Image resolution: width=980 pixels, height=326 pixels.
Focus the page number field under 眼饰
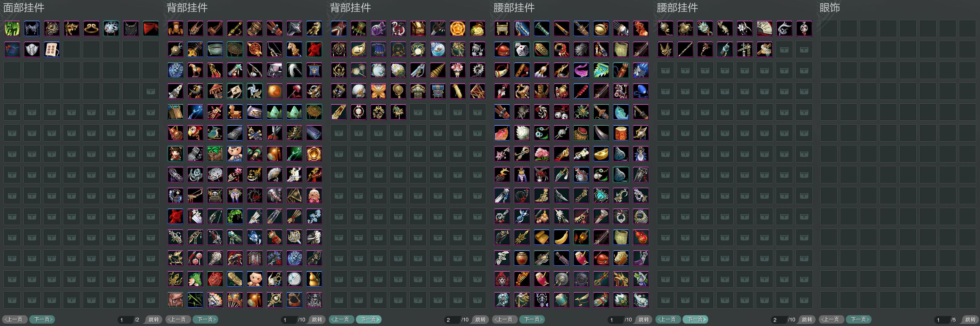pyautogui.click(x=942, y=319)
